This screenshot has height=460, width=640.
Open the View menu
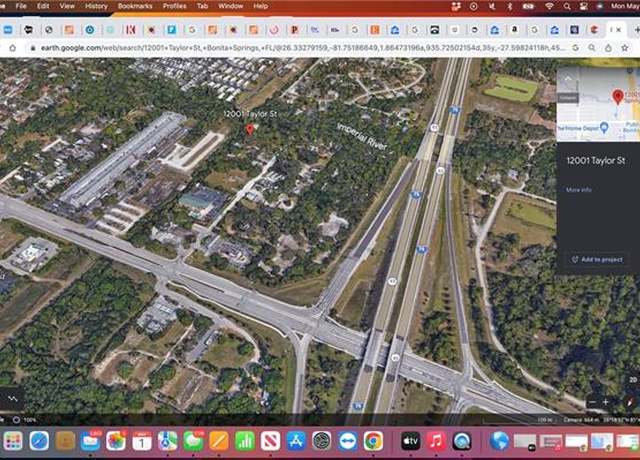tap(67, 6)
